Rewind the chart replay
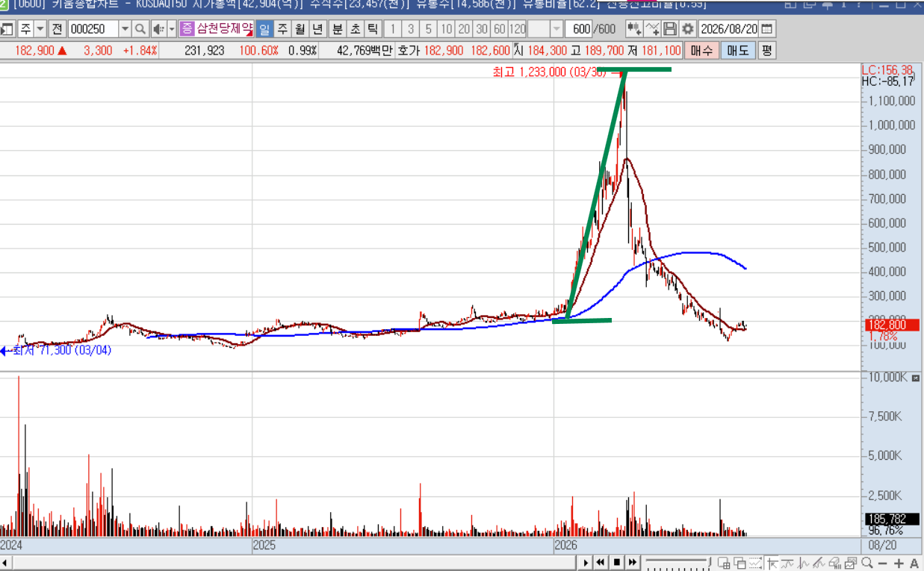 coord(601,562)
